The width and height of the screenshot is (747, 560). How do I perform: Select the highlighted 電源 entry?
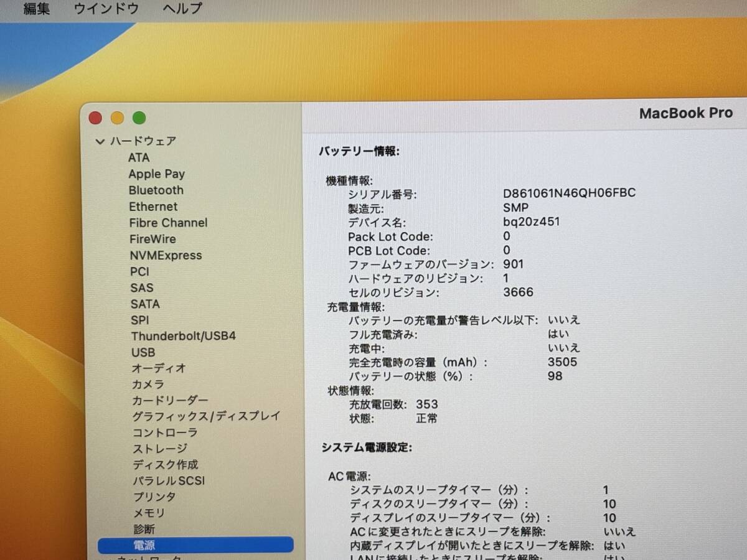point(195,545)
